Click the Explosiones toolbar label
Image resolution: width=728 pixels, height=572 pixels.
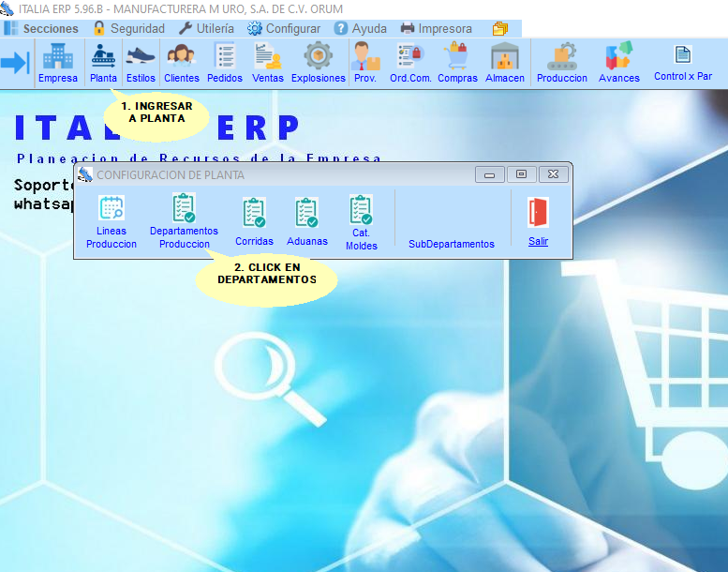click(x=318, y=78)
